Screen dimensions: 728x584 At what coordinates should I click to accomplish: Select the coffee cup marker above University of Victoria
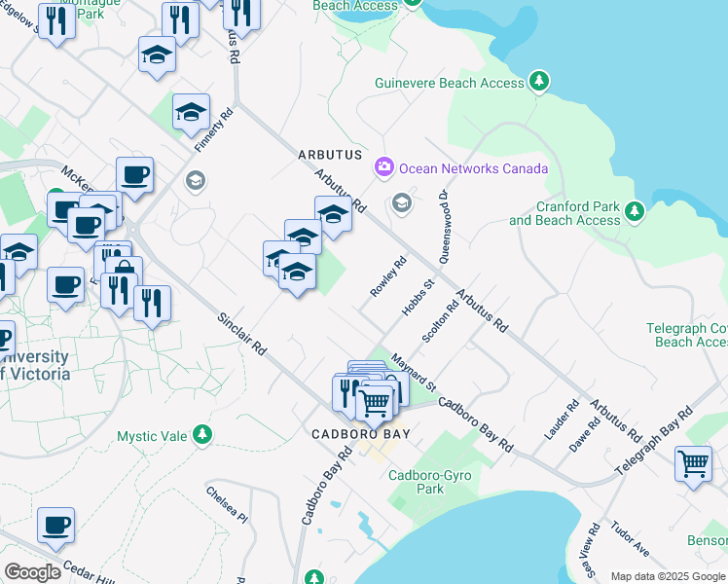coord(65,286)
